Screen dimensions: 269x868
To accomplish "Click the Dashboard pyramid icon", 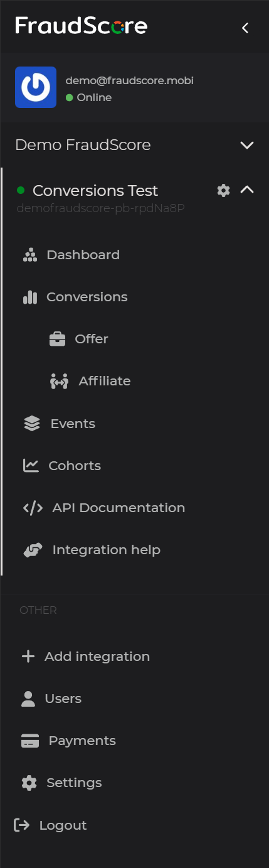I will point(29,255).
